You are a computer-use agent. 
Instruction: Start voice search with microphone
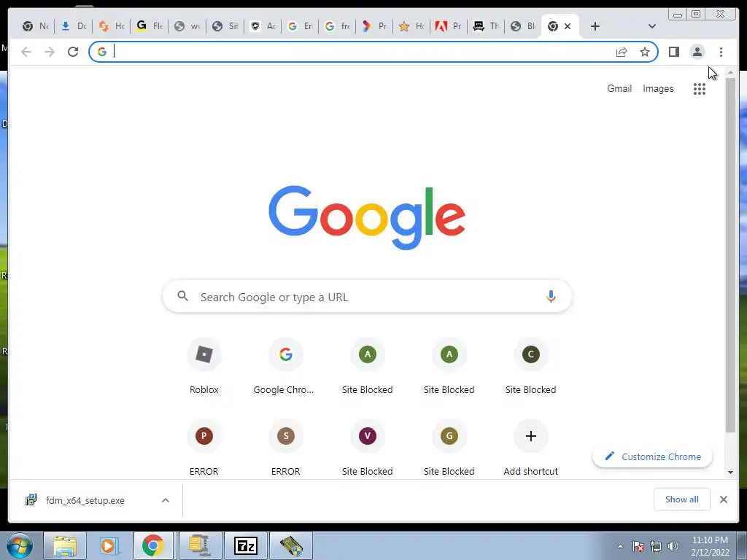(x=551, y=296)
